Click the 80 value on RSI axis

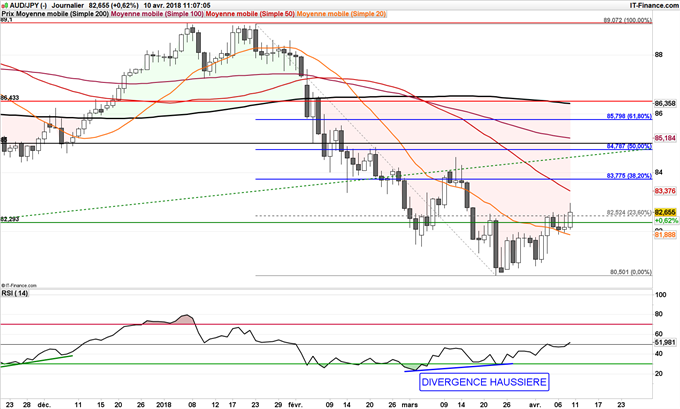(x=658, y=314)
